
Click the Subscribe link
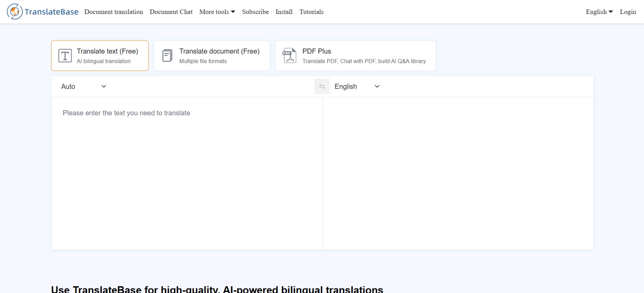pos(255,12)
